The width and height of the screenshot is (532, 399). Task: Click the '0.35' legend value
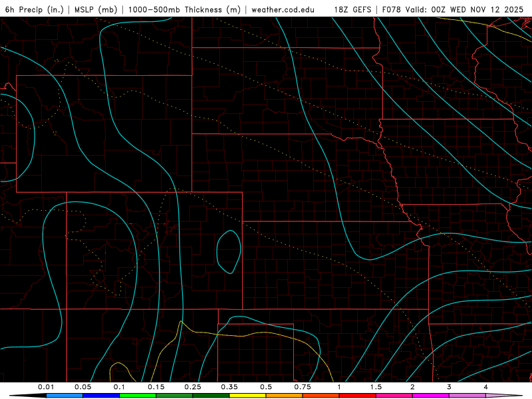click(x=229, y=387)
